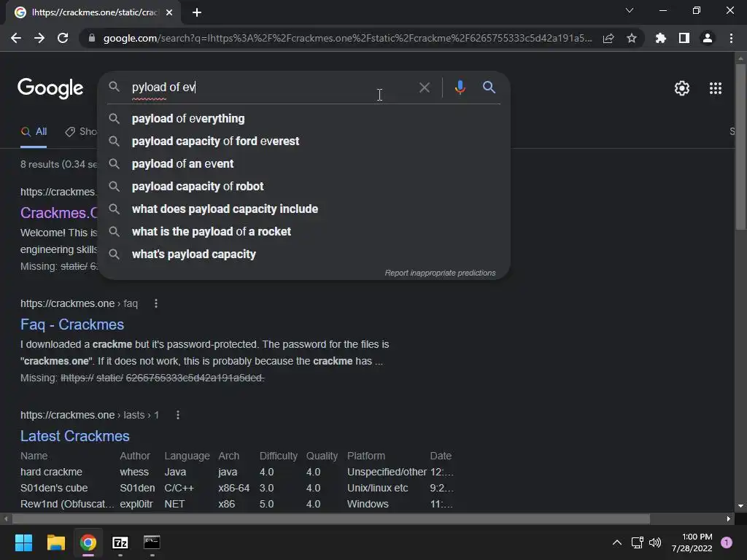This screenshot has width=747, height=560.
Task: View site information via lock icon
Action: pos(91,38)
